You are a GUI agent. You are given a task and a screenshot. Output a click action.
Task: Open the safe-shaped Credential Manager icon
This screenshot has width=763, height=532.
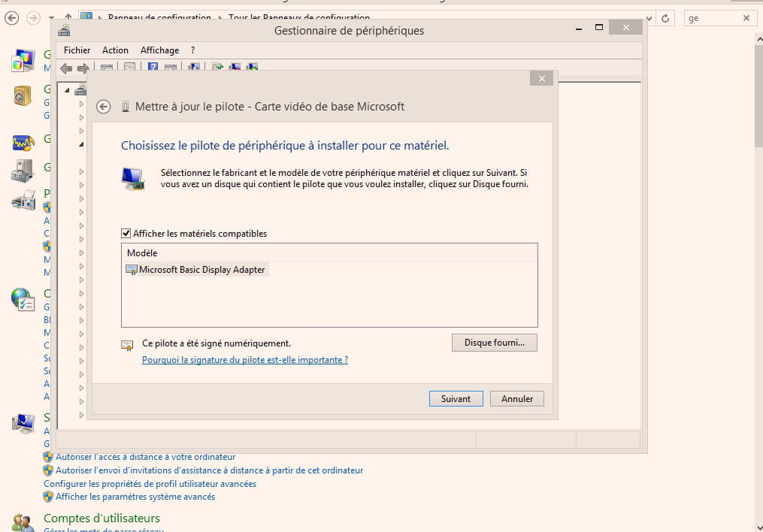[x=23, y=95]
